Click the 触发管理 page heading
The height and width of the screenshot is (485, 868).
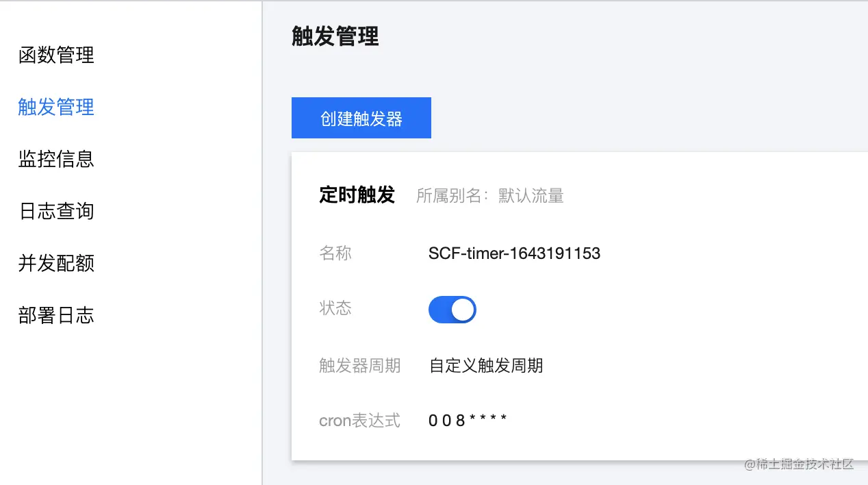coord(335,36)
